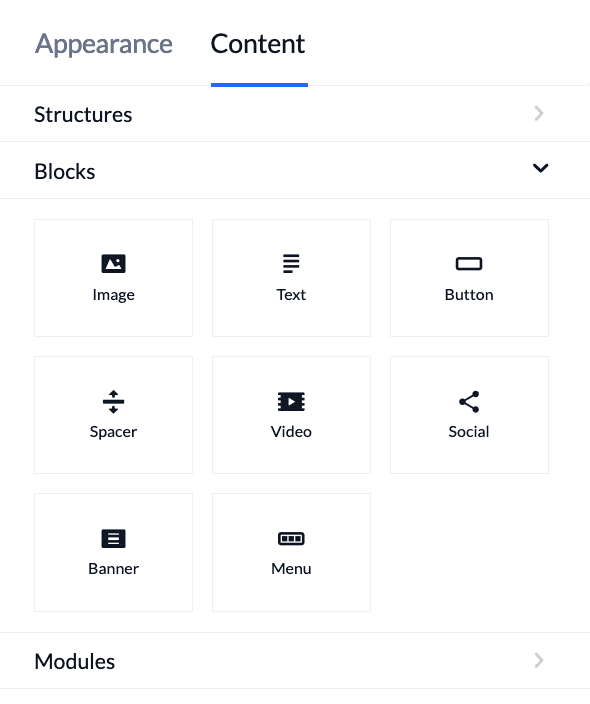Image resolution: width=590 pixels, height=704 pixels.
Task: Click the Modules heading label
Action: pyautogui.click(x=75, y=661)
